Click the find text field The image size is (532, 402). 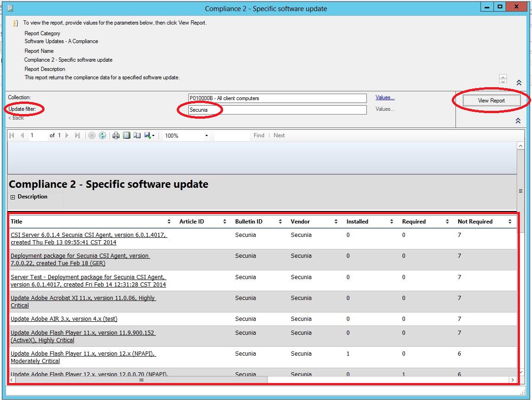[232, 135]
